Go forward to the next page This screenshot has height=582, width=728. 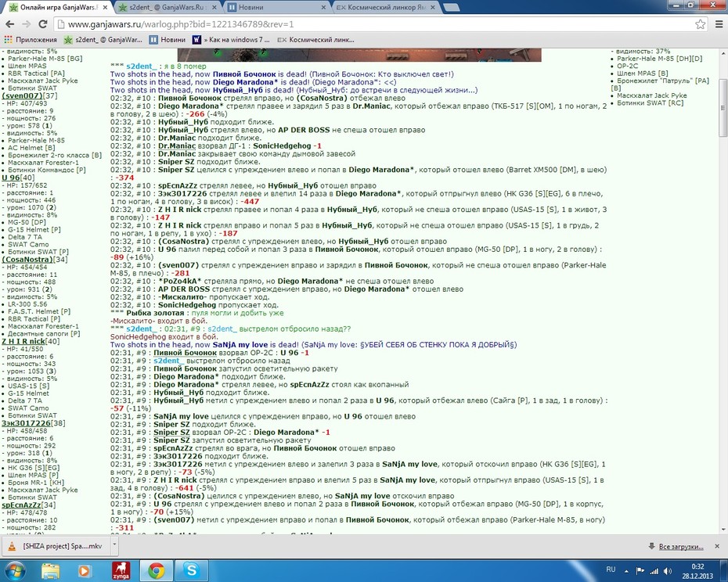[26, 24]
